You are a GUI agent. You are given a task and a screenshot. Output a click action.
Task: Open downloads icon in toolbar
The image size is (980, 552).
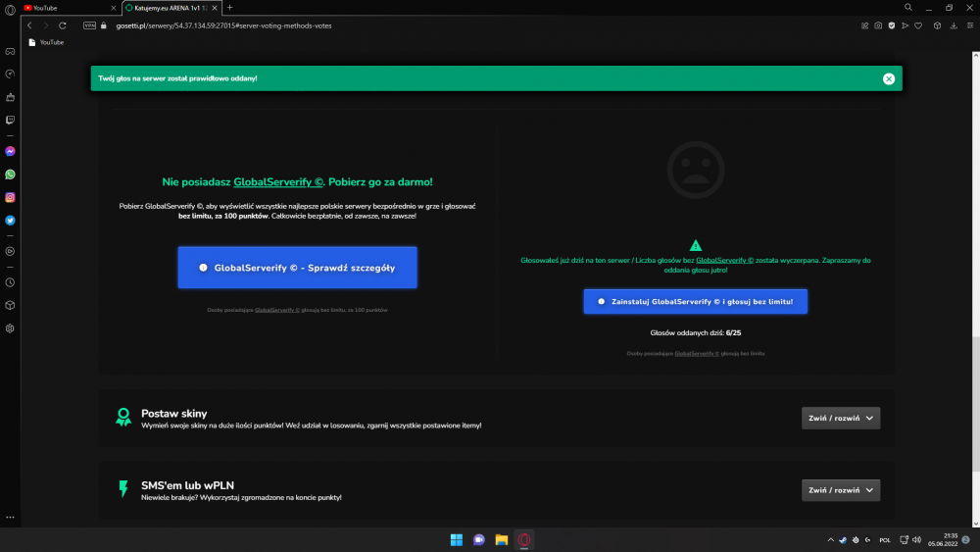(954, 25)
